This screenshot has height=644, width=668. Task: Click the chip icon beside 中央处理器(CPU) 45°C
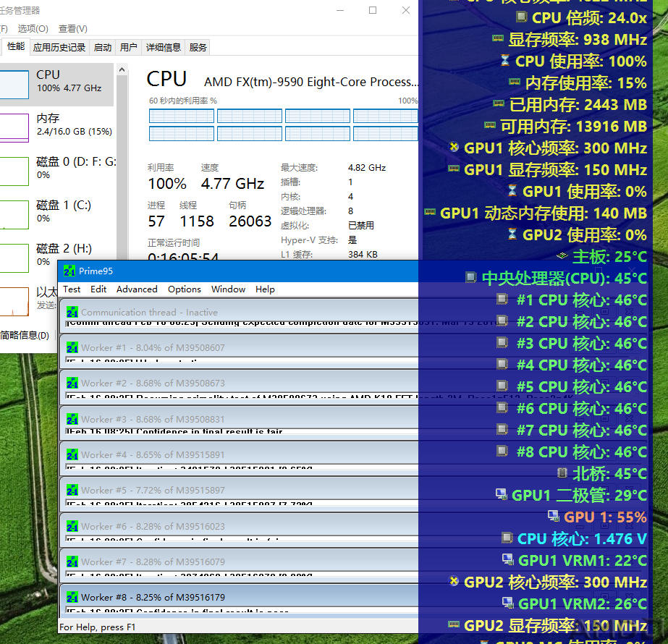470,277
